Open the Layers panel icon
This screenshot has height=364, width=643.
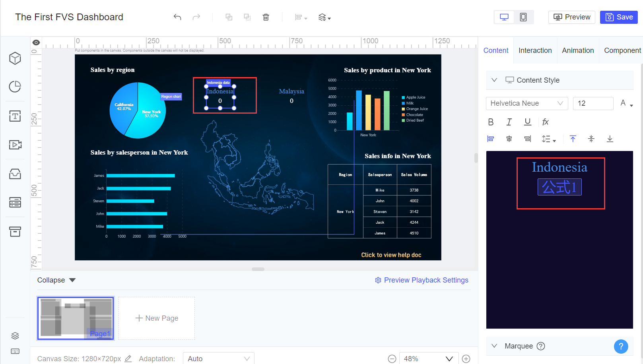click(x=15, y=335)
